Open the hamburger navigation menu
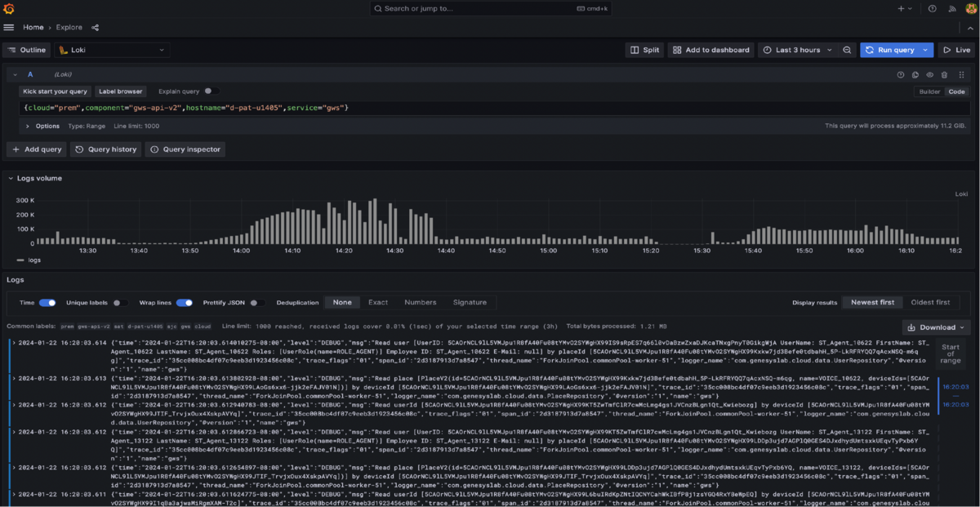This screenshot has height=507, width=980. point(9,27)
